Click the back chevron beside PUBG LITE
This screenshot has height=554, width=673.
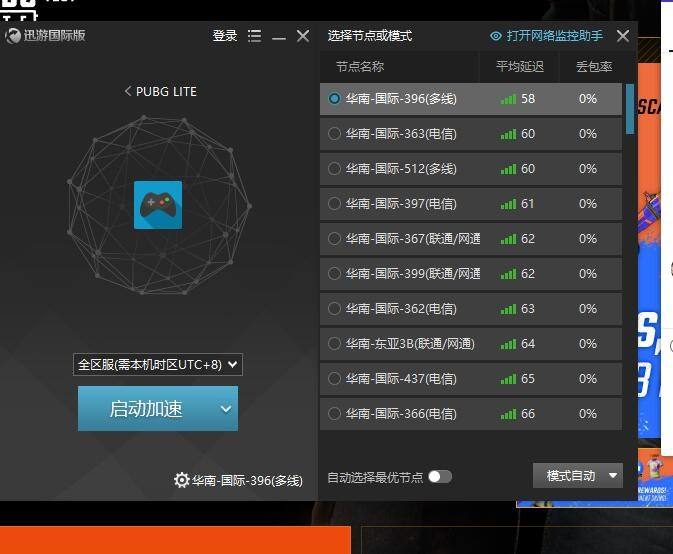tap(127, 91)
